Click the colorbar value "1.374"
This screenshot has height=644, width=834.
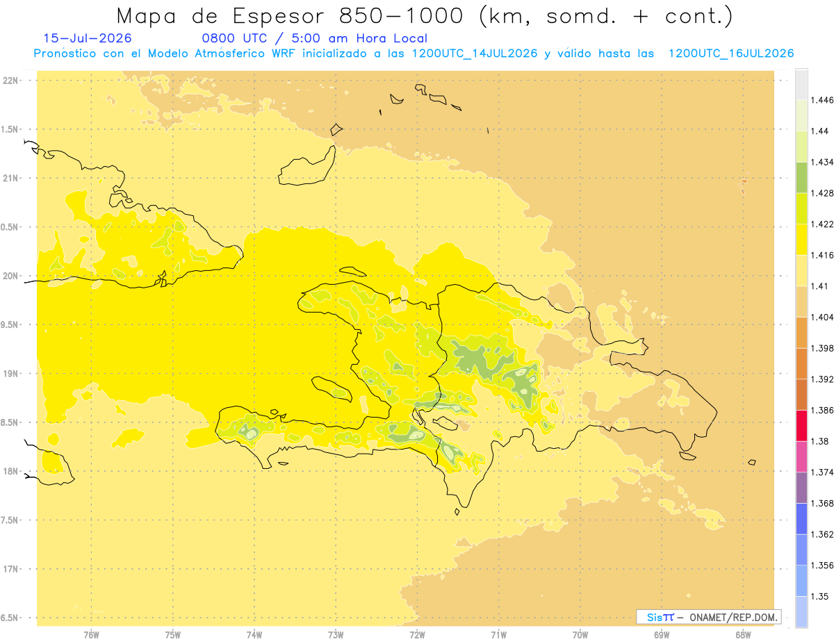pyautogui.click(x=822, y=472)
